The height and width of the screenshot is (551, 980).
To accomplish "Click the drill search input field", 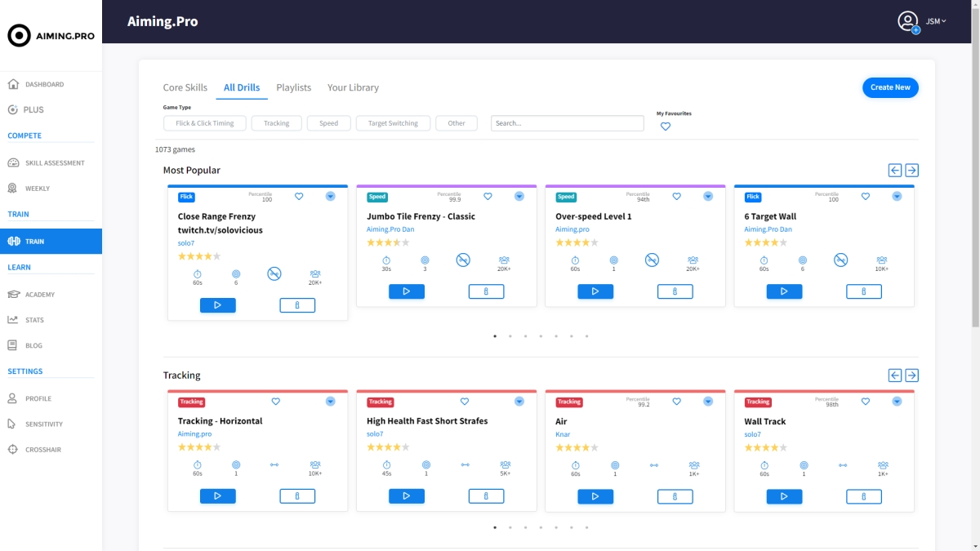I will [567, 123].
